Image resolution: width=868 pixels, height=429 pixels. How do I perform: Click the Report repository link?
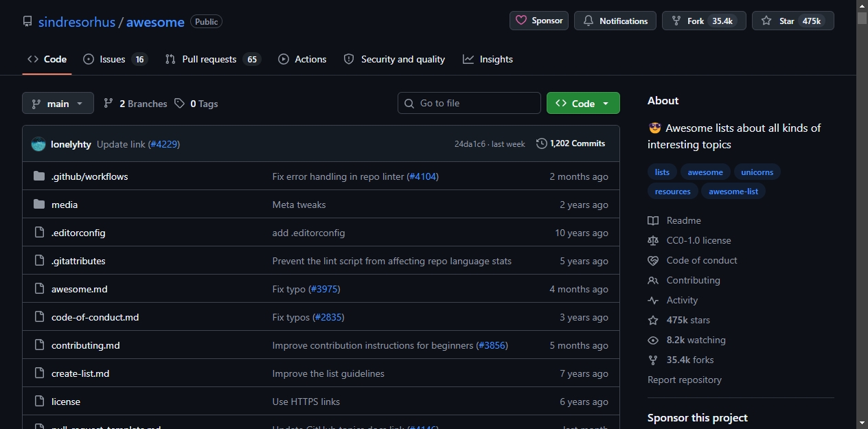[x=685, y=380]
